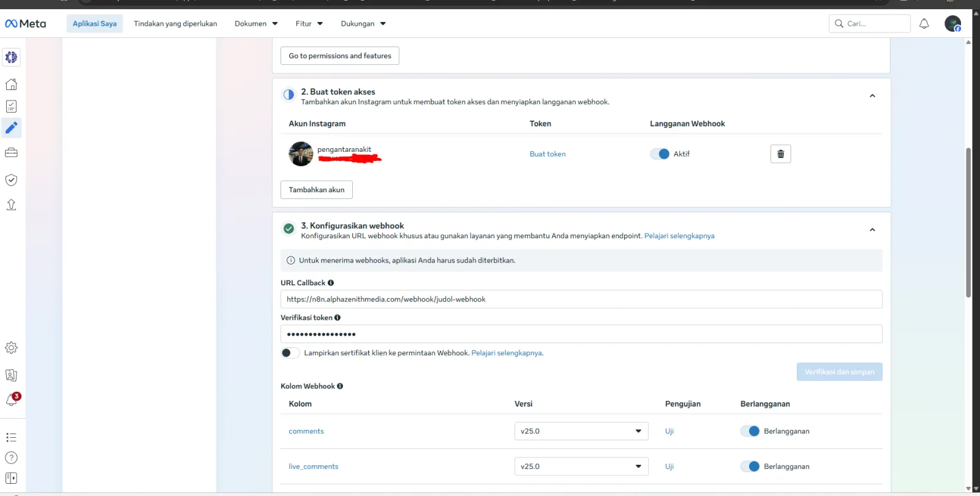
Task: Click the Akun Instagram column header
Action: coord(317,124)
